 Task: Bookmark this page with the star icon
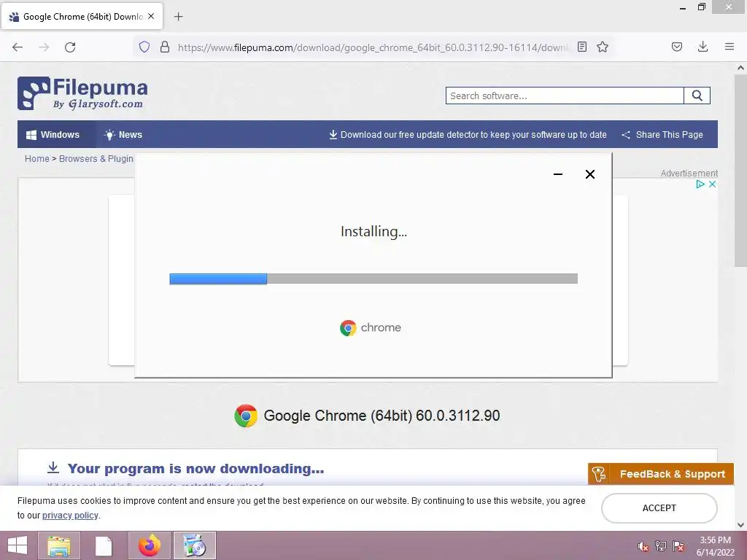603,47
